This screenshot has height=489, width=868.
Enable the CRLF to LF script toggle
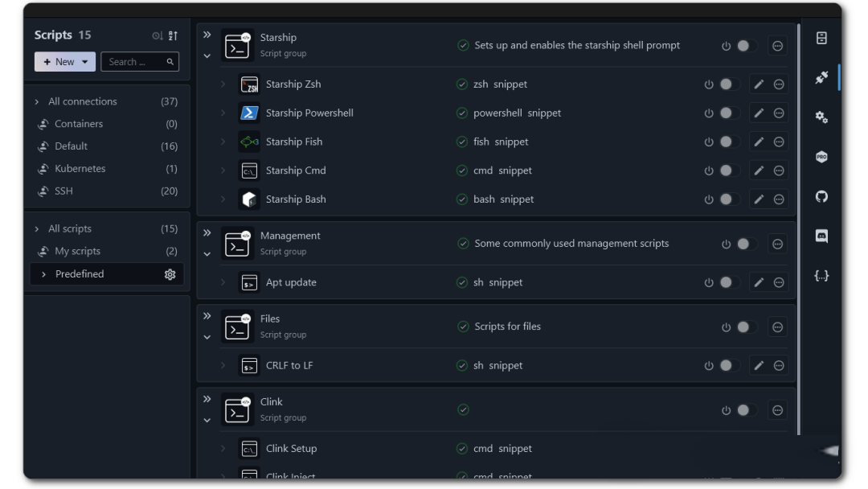[x=729, y=366]
